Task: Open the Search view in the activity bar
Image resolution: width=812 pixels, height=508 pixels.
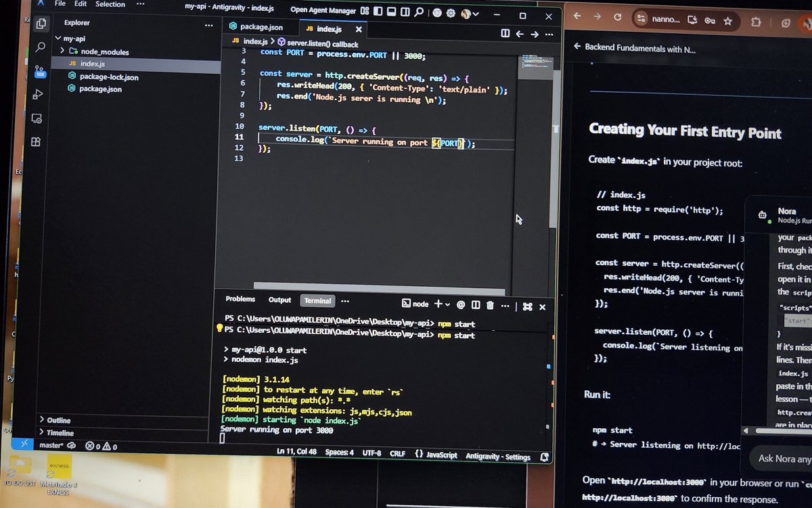Action: 41,47
